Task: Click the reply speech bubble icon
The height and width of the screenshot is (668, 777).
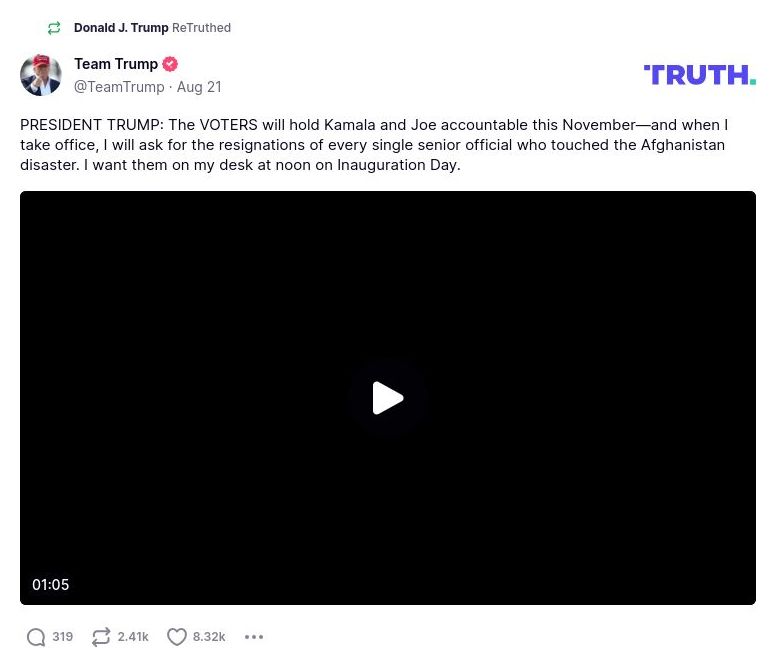Action: (x=36, y=637)
